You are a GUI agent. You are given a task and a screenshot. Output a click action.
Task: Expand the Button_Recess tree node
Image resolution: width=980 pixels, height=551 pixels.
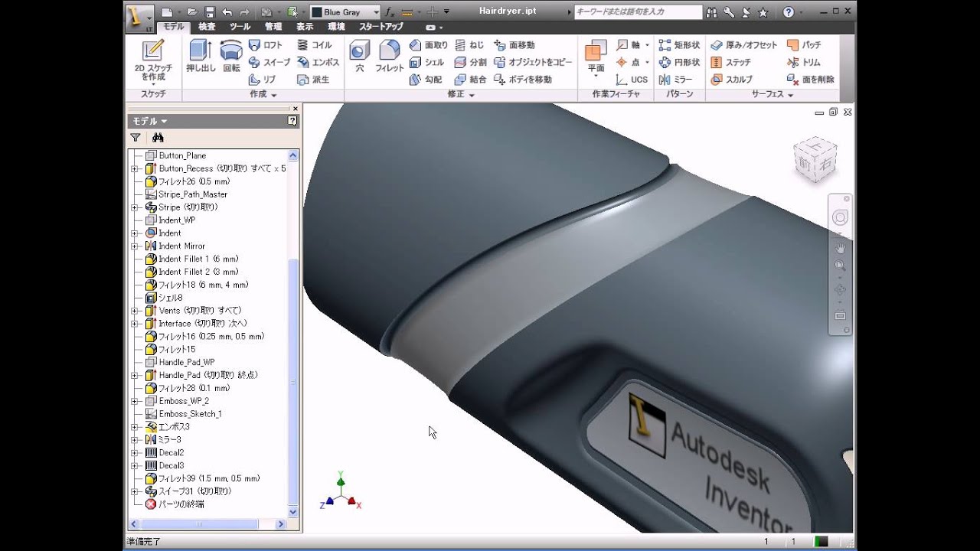(134, 168)
